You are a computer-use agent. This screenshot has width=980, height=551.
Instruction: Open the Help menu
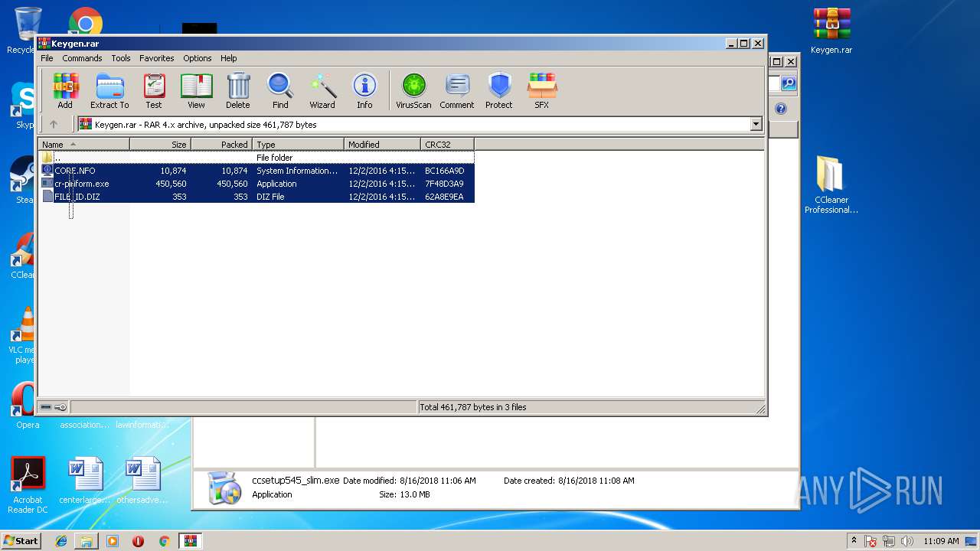click(x=229, y=58)
